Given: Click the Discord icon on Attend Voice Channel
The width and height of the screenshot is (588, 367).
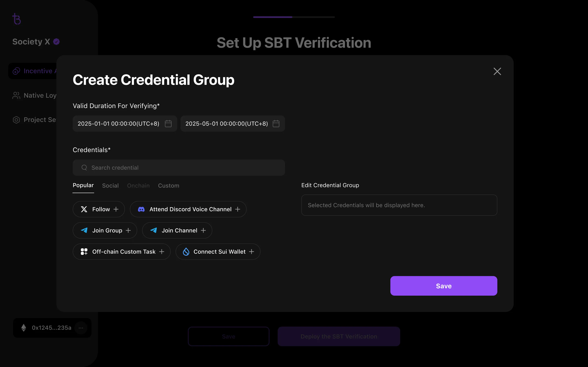Looking at the screenshot, I should (x=141, y=209).
